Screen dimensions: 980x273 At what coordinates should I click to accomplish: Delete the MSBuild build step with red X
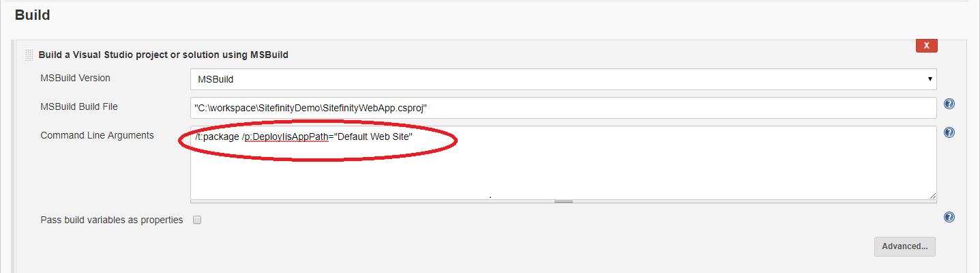(926, 46)
